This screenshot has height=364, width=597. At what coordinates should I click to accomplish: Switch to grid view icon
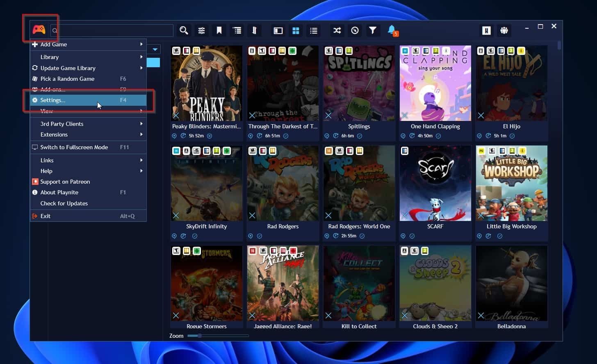pyautogui.click(x=296, y=31)
